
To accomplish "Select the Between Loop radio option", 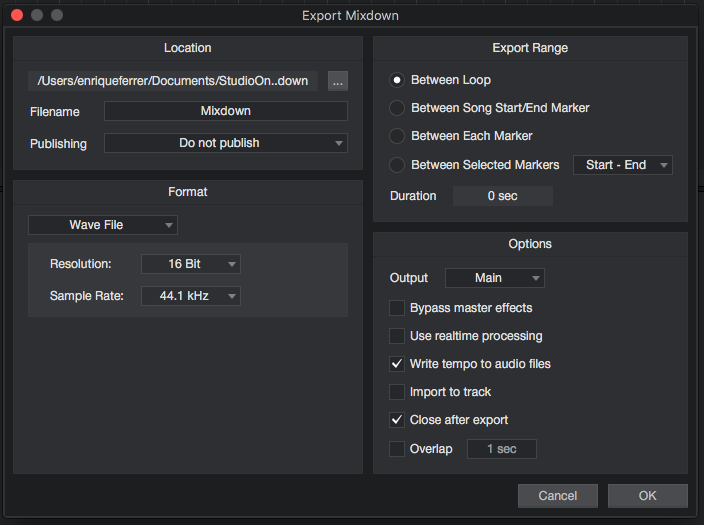I will (397, 80).
